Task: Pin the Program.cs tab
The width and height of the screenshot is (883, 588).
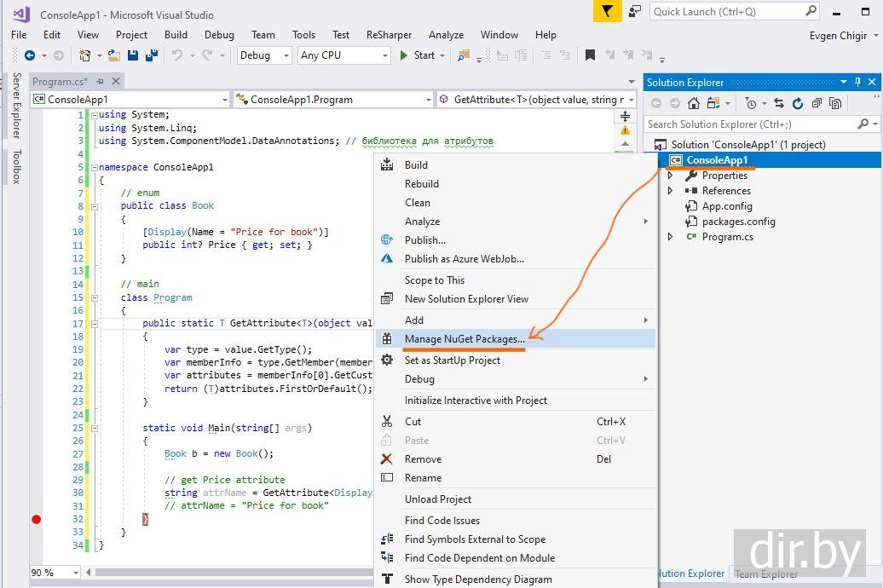Action: pyautogui.click(x=101, y=82)
